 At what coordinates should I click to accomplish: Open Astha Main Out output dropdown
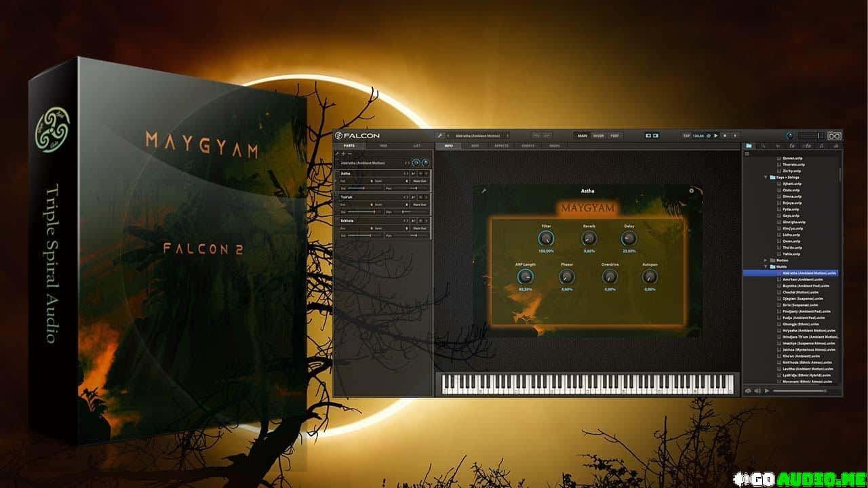(x=420, y=181)
